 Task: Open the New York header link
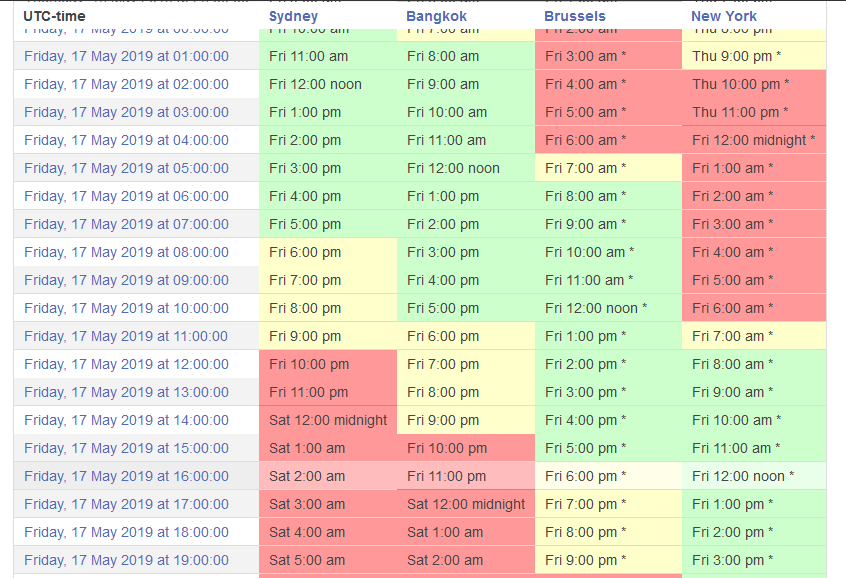click(723, 16)
